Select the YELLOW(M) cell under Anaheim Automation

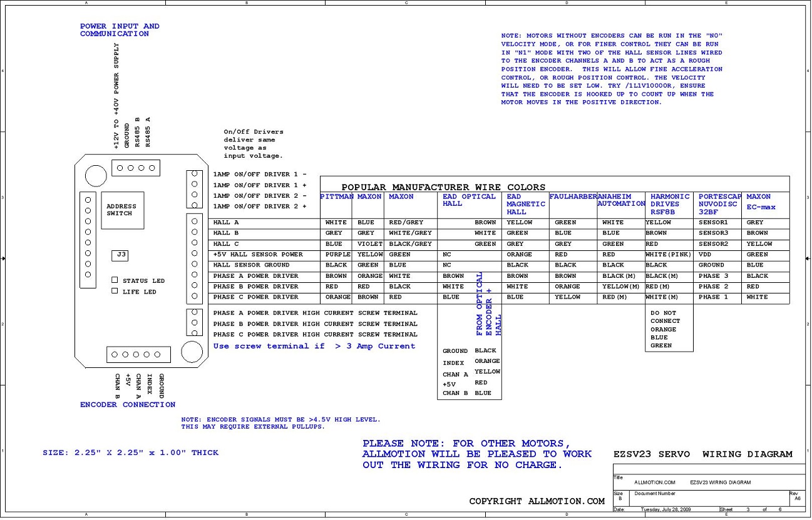621,287
